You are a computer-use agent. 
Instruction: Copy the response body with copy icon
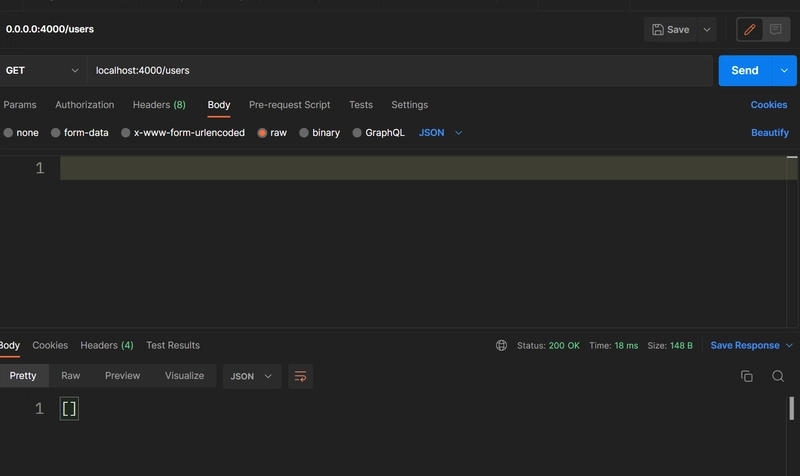[x=746, y=376]
